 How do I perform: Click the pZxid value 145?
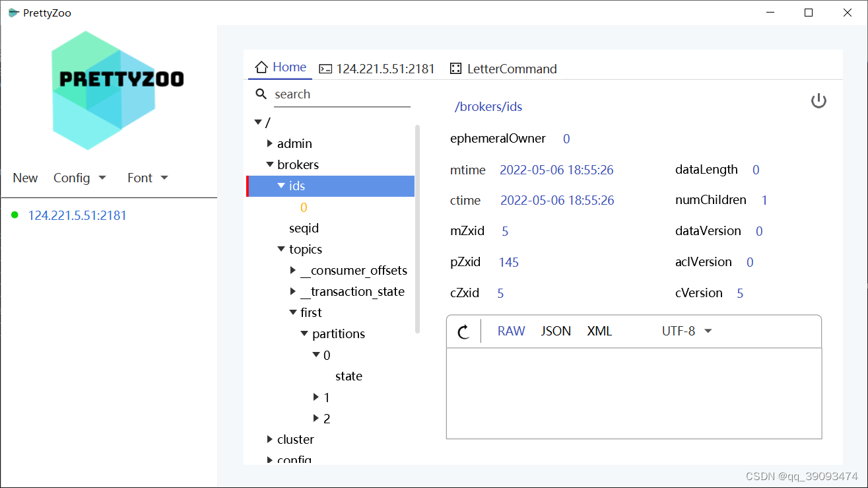click(509, 262)
